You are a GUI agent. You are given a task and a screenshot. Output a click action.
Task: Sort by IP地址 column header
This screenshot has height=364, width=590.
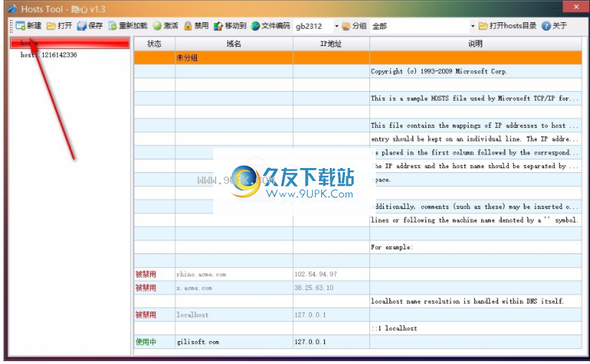tap(331, 44)
